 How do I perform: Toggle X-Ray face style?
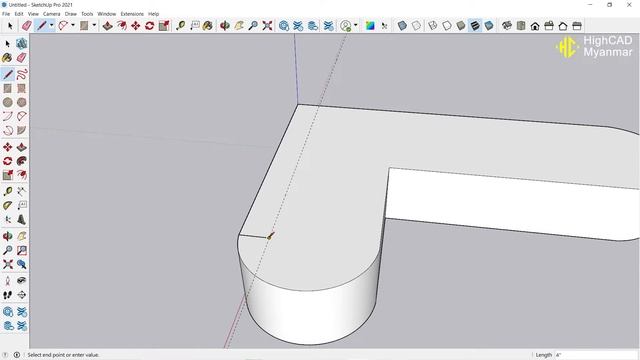[x=402, y=26]
